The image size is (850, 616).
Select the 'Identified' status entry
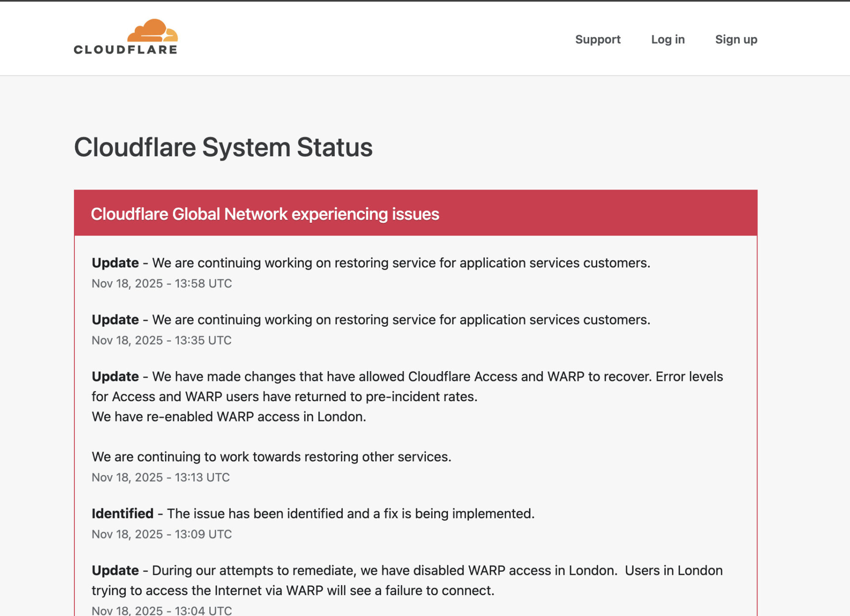[x=313, y=513]
